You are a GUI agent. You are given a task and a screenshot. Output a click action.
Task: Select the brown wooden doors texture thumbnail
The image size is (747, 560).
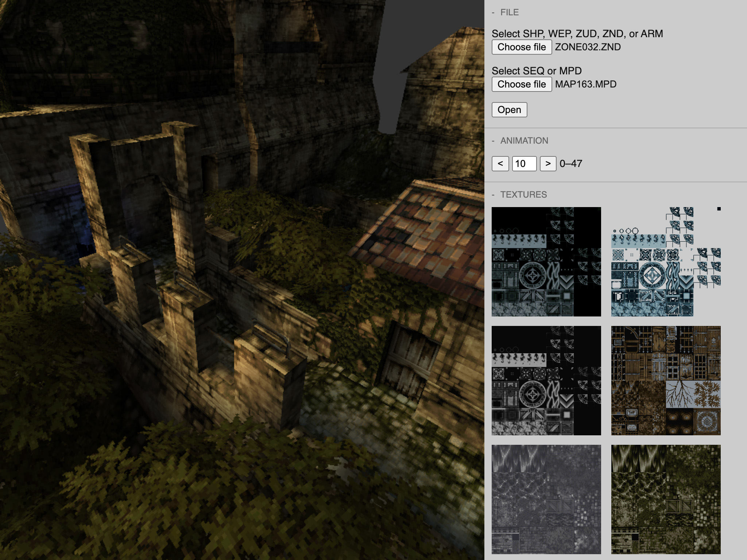click(666, 381)
